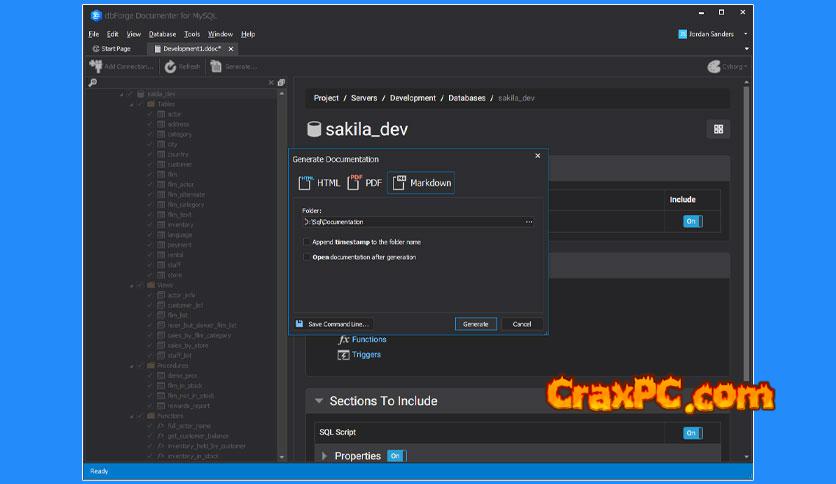The width and height of the screenshot is (836, 484).
Task: Click the search magnifier icon in tree panel
Action: [x=93, y=83]
